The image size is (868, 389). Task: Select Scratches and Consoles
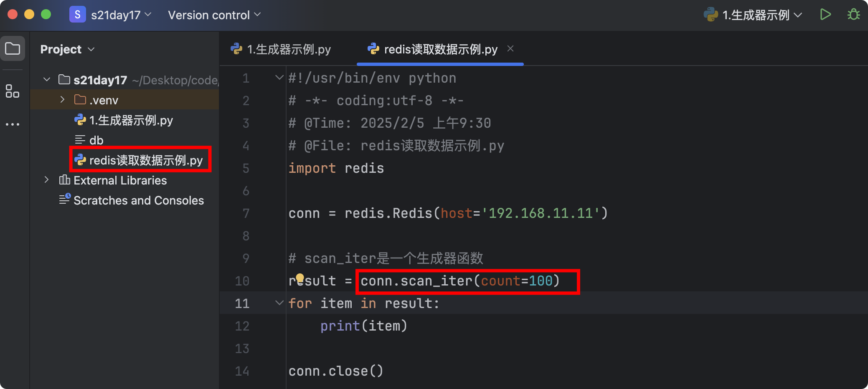tap(132, 200)
